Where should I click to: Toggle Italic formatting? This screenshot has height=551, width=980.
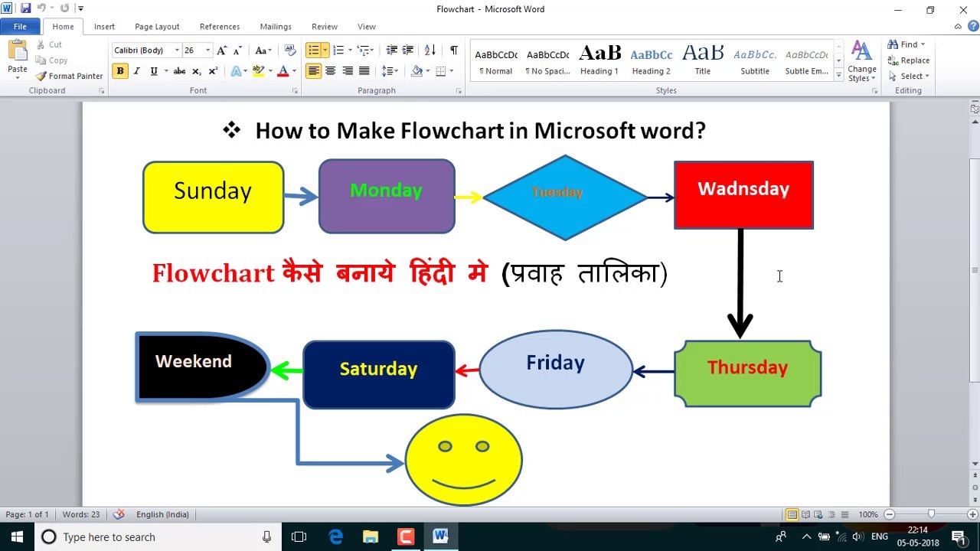[x=137, y=71]
